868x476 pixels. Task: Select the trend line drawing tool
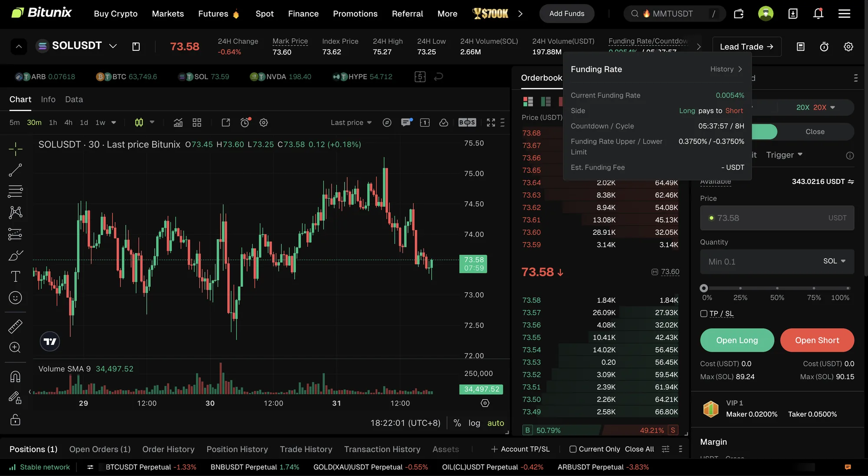[15, 170]
